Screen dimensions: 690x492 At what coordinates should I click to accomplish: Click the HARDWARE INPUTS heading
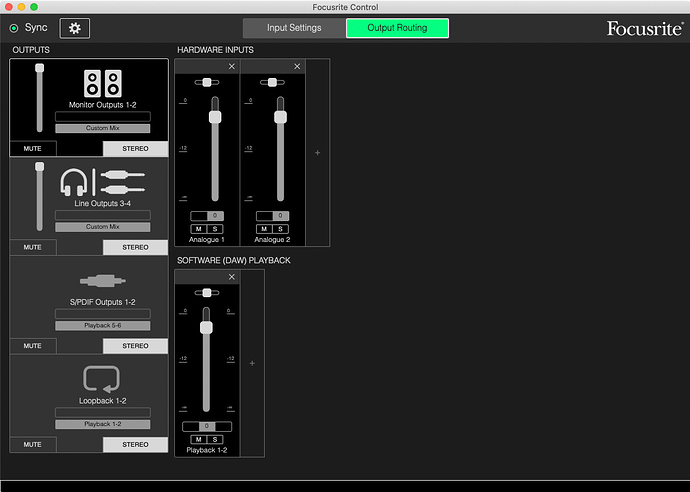pos(216,50)
